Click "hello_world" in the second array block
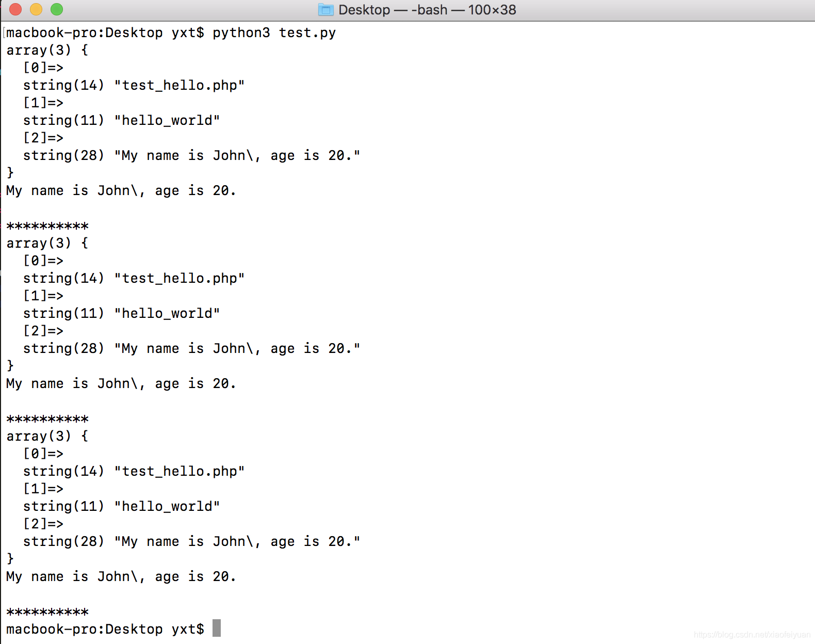This screenshot has width=815, height=644. click(x=167, y=314)
